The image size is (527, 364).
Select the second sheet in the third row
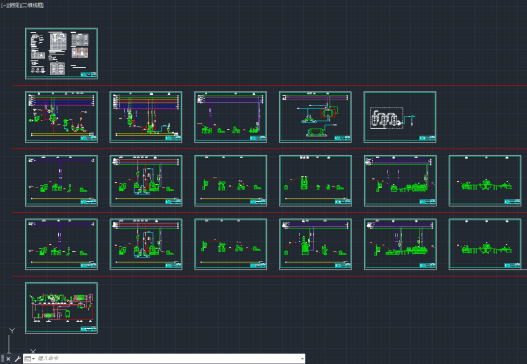[x=146, y=181]
